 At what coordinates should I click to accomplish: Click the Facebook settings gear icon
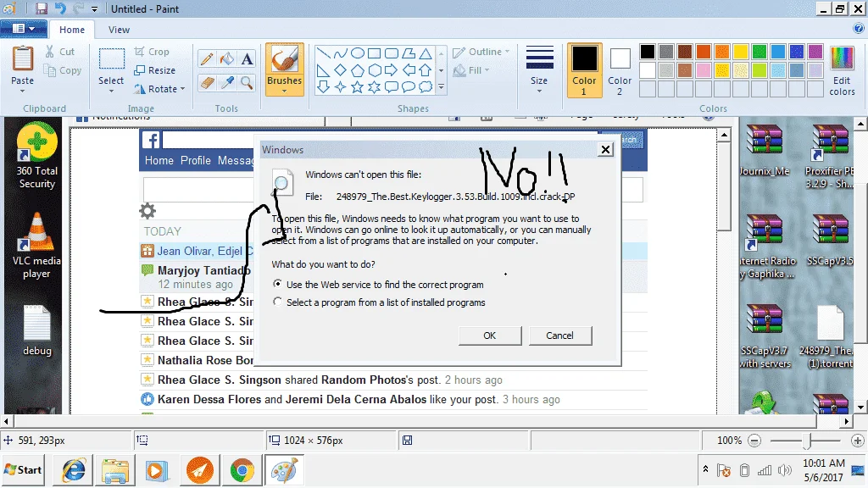tap(147, 211)
